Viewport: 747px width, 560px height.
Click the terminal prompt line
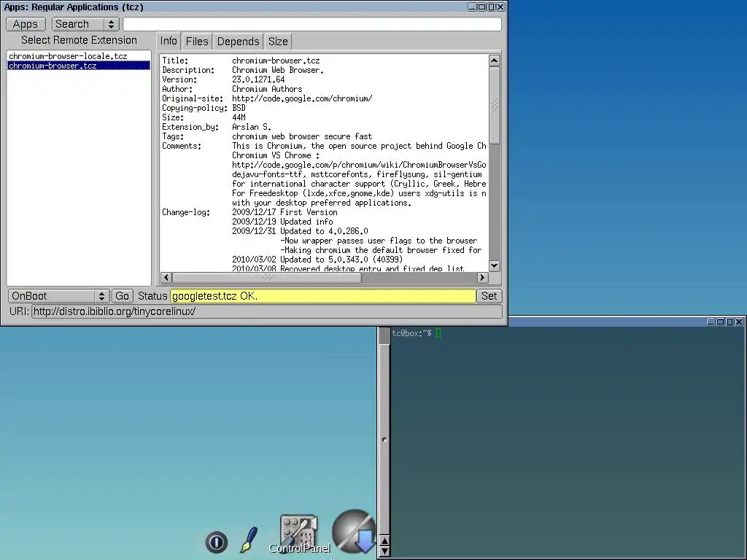pos(417,333)
